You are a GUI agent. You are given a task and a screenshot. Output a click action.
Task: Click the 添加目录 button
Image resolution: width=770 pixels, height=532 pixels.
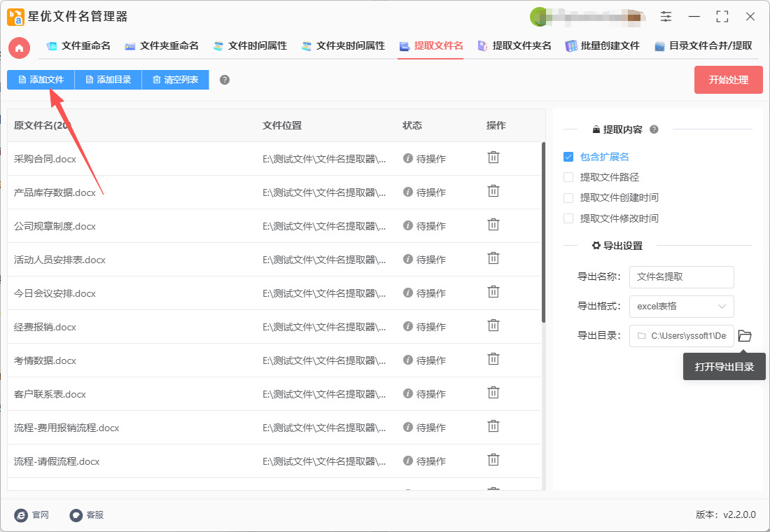click(x=108, y=80)
